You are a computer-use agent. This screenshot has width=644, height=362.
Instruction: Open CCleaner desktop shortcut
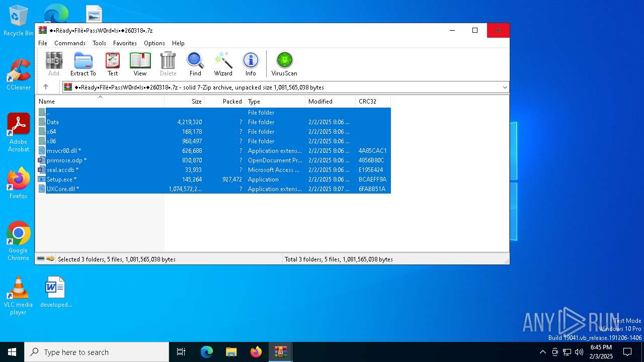point(18,74)
